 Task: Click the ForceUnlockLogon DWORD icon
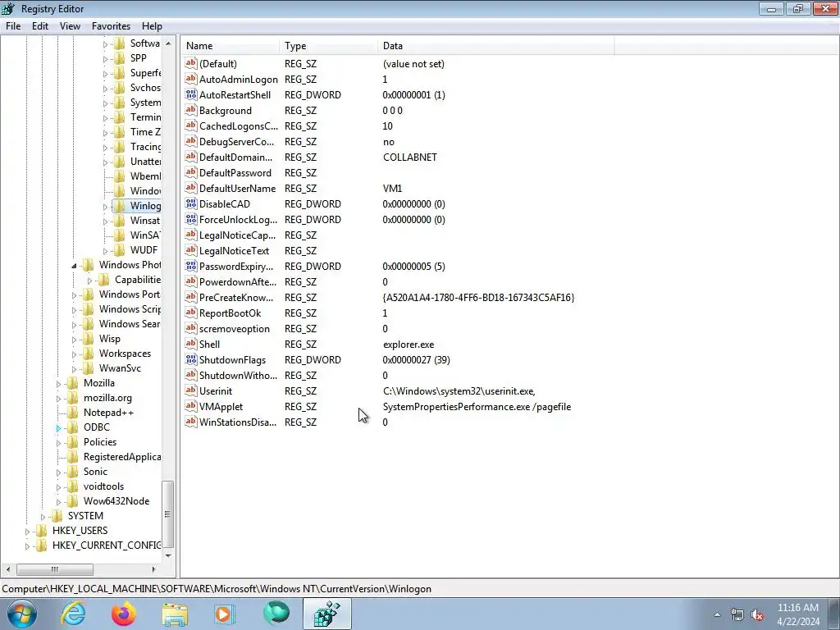(190, 219)
